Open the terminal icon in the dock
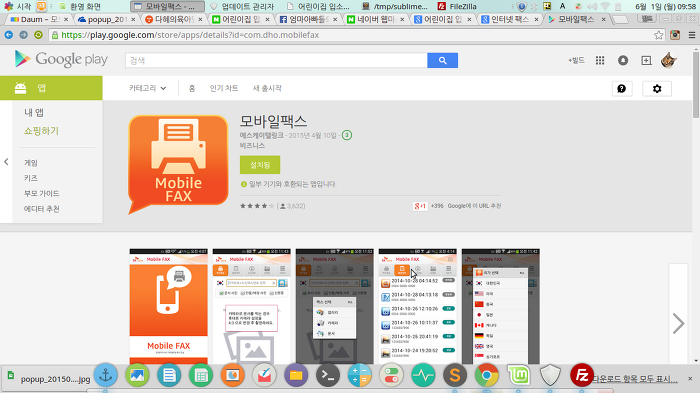 (328, 375)
